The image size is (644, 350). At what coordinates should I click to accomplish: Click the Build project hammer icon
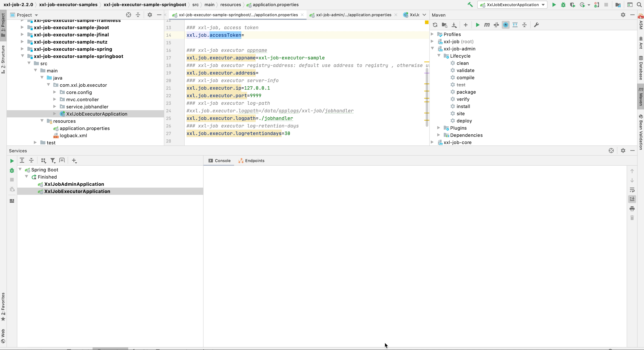(x=470, y=5)
